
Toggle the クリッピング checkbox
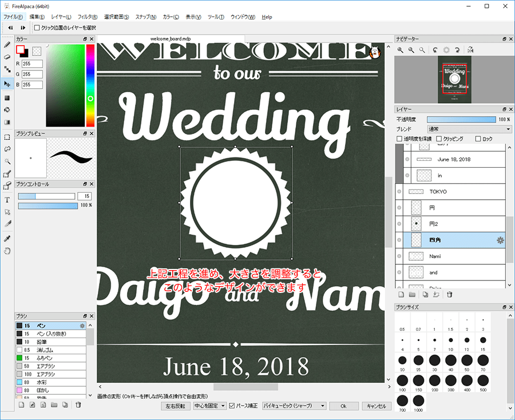439,138
